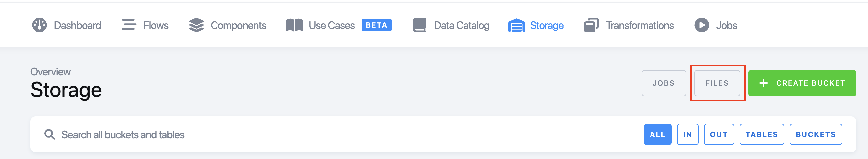
Task: Focus the Search all buckets and tables field
Action: (x=337, y=135)
